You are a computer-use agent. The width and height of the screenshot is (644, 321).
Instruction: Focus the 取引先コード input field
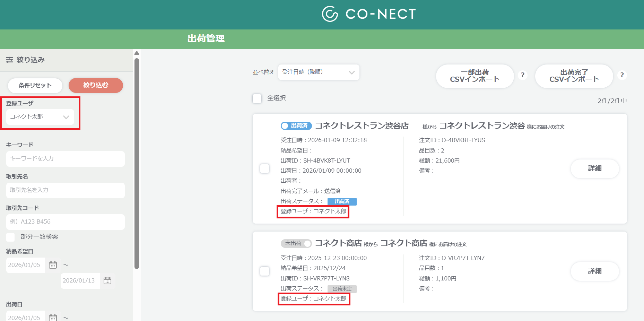[x=65, y=222]
